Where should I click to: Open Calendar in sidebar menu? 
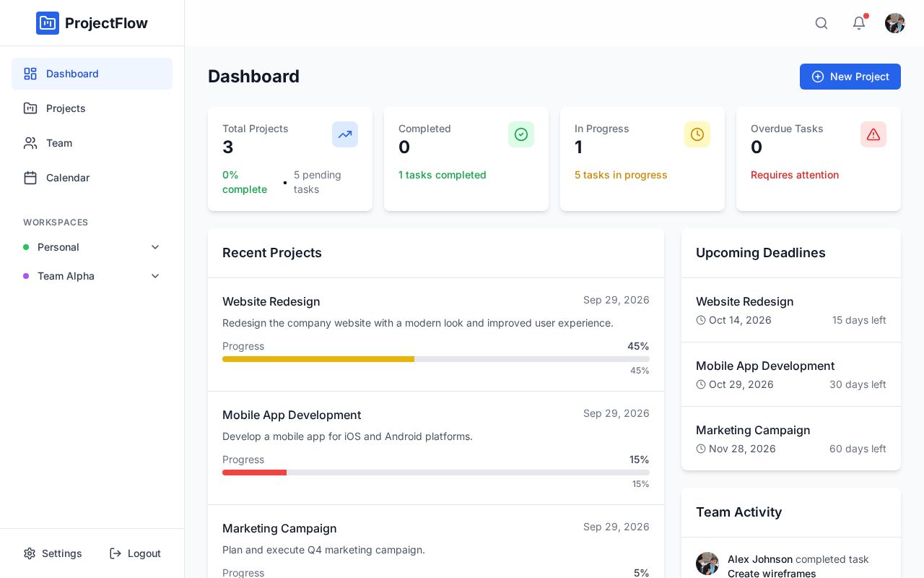pos(92,178)
